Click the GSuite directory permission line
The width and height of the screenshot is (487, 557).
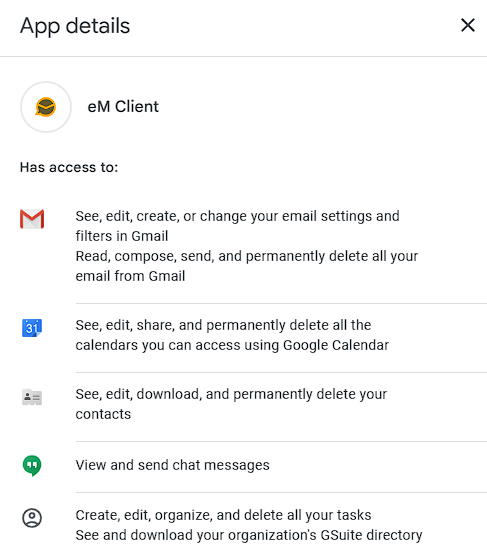click(x=249, y=535)
